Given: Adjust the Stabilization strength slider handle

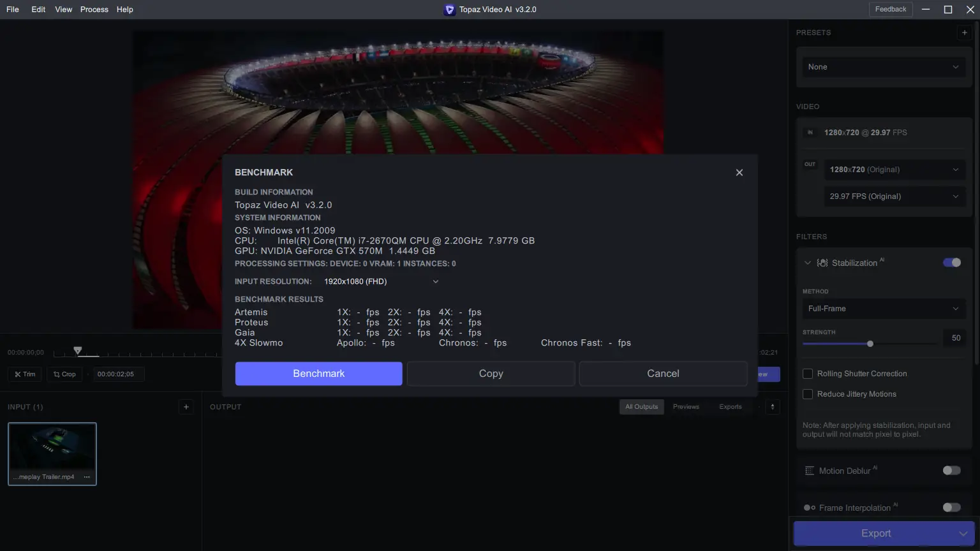Looking at the screenshot, I should [x=870, y=344].
